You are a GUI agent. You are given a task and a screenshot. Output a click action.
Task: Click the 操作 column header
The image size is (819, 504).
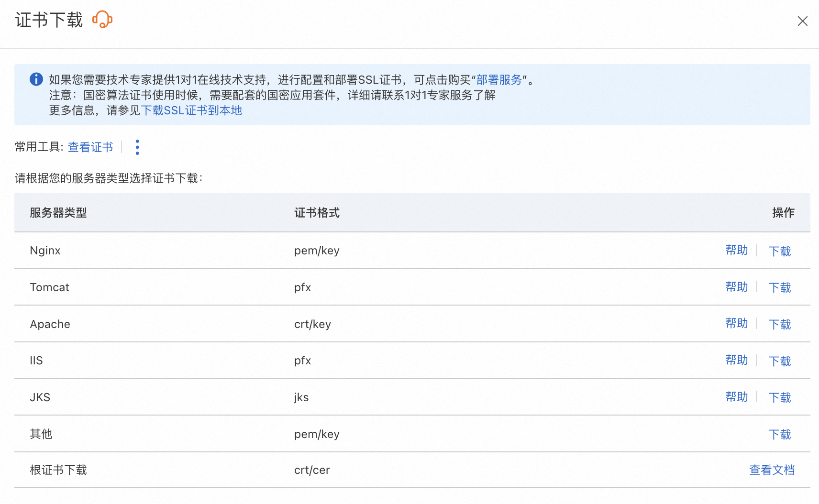click(783, 213)
